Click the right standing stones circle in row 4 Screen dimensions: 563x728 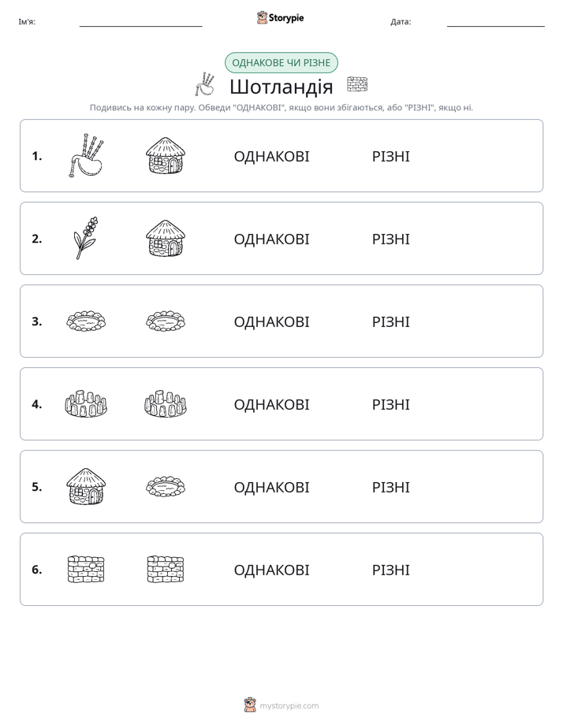[x=166, y=404]
